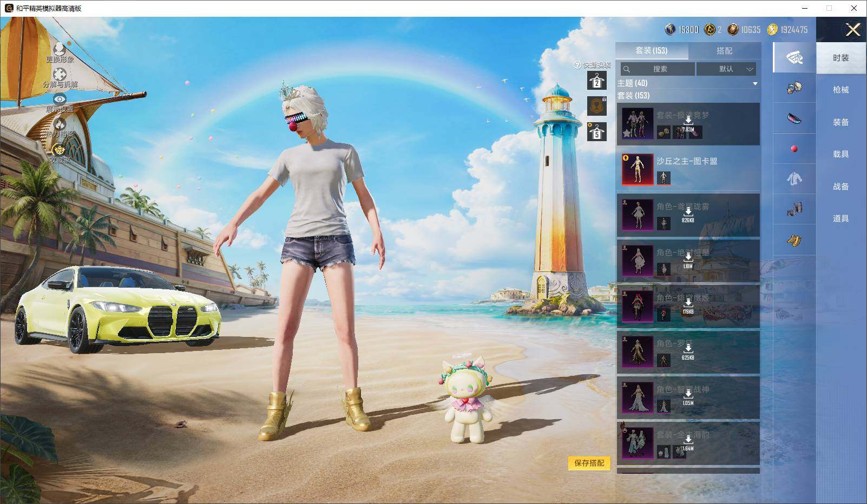Screen dimensions: 867x504
Task: Switch to the 套装 (153) tab
Action: tap(652, 50)
